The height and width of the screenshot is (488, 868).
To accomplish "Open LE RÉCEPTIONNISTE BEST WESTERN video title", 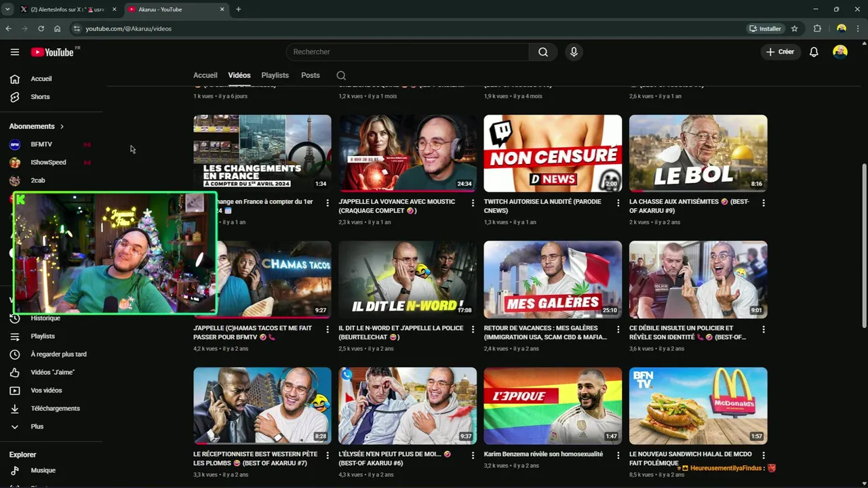I will (255, 458).
